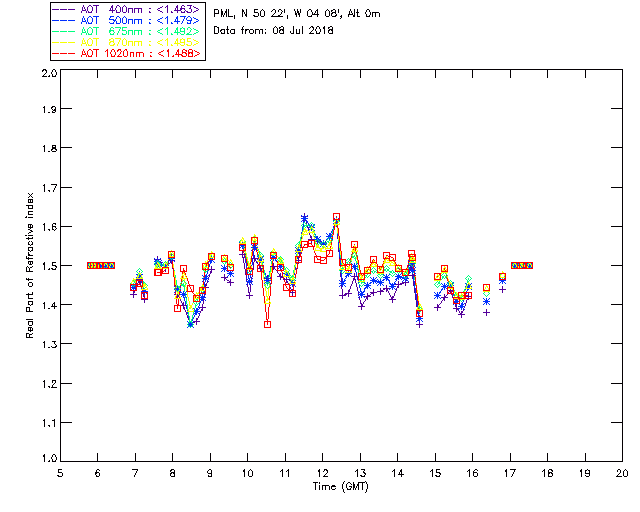Click y-axis label 1.1

[x=49, y=423]
